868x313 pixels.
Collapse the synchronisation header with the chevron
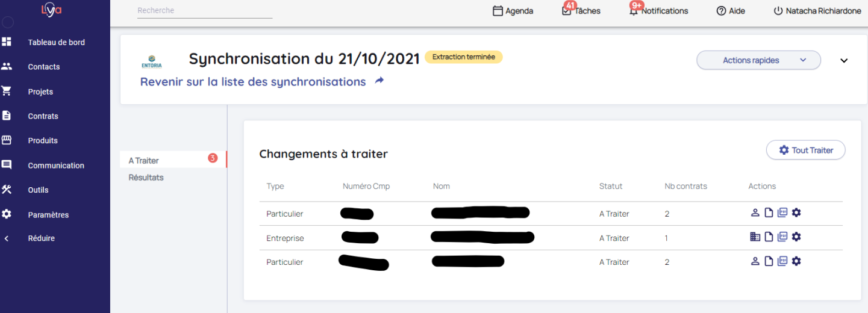pos(844,61)
